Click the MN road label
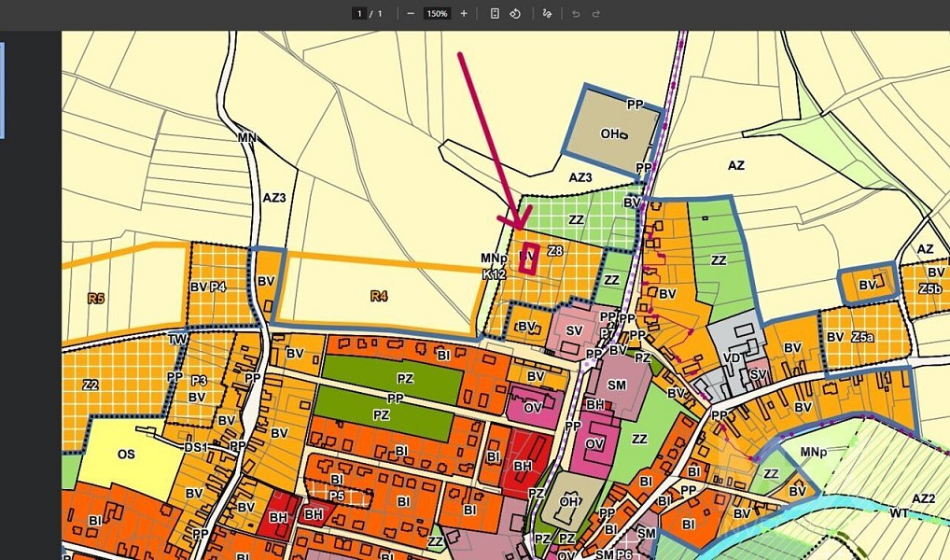Viewport: 950px width, 560px height. click(247, 137)
